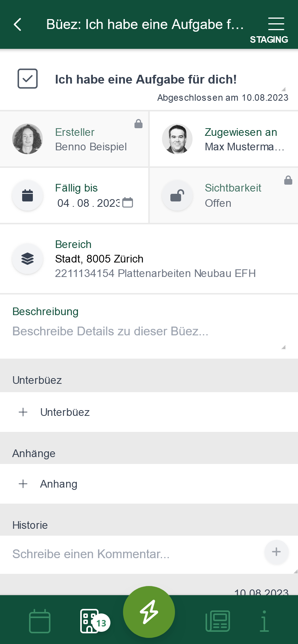This screenshot has width=298, height=644.
Task: Open the calendar tab in bottom bar
Action: (40, 621)
